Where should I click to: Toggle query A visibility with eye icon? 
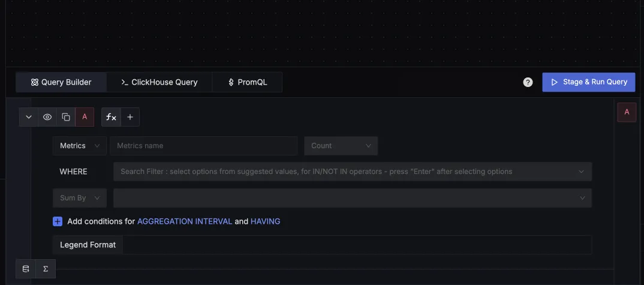[x=47, y=117]
